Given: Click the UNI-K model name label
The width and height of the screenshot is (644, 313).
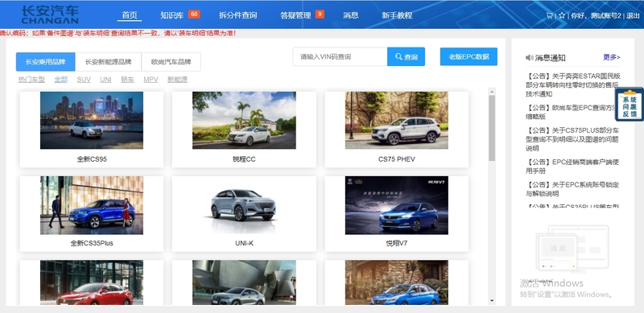Looking at the screenshot, I should click(244, 243).
